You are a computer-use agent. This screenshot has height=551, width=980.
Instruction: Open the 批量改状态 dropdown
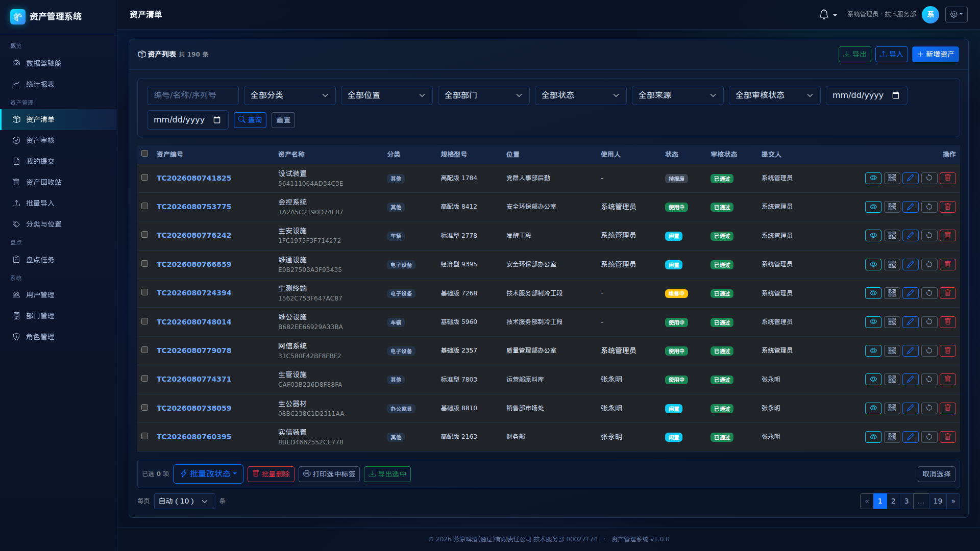tap(208, 474)
